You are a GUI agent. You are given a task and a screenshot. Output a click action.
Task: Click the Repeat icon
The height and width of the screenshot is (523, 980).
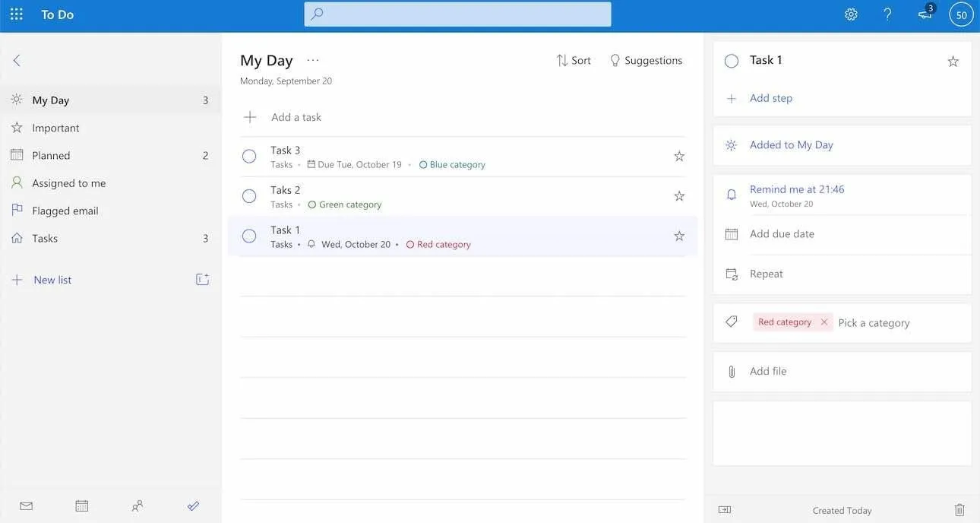tap(732, 274)
